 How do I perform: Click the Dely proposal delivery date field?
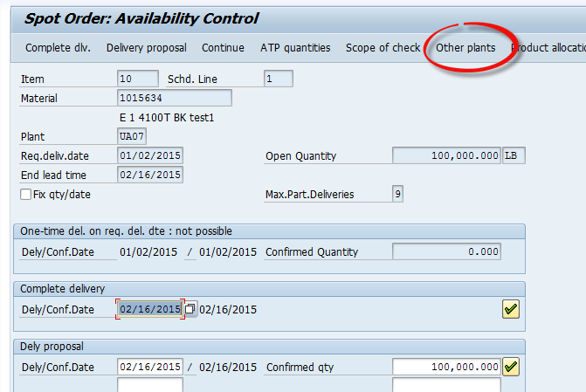[149, 367]
